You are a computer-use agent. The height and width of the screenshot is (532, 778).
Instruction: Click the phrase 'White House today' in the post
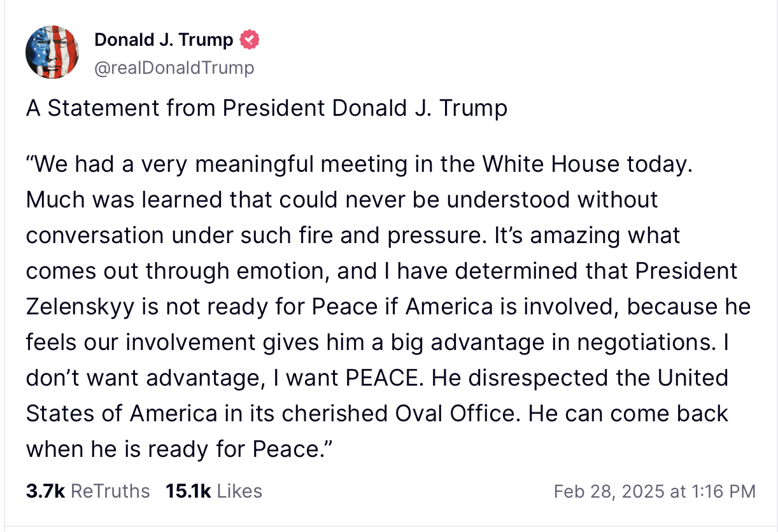coord(586,164)
